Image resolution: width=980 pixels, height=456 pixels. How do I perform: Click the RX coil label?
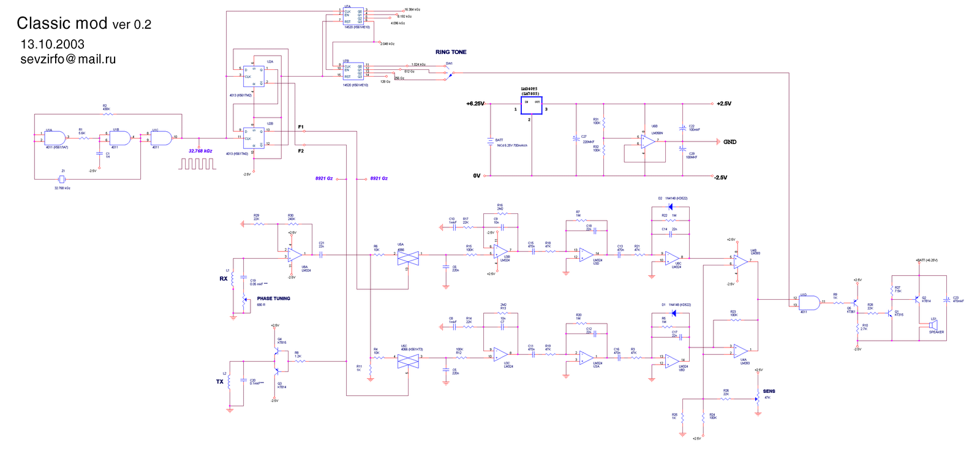[x=224, y=279]
